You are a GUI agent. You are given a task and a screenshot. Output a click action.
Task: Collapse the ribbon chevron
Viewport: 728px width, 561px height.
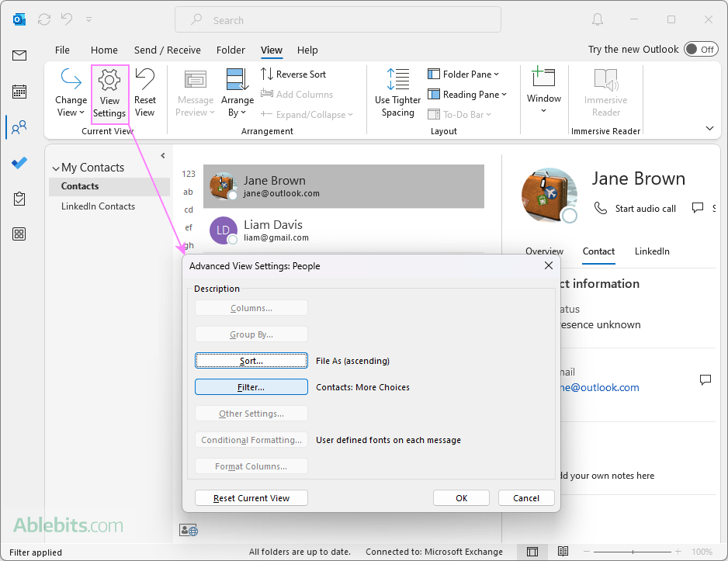pos(710,128)
